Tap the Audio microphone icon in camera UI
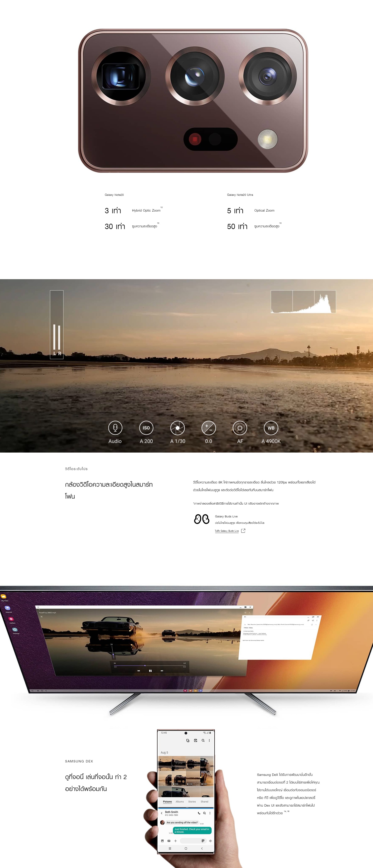Viewport: 373px width, 868px height. coord(115,428)
